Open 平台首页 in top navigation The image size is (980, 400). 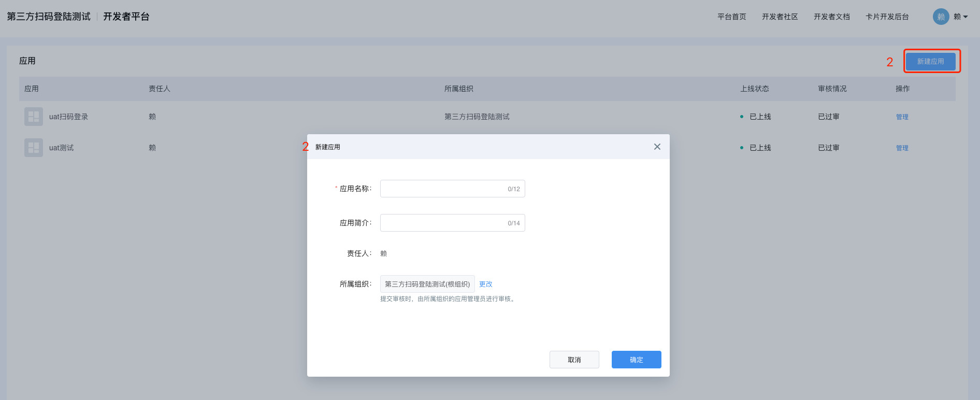731,17
